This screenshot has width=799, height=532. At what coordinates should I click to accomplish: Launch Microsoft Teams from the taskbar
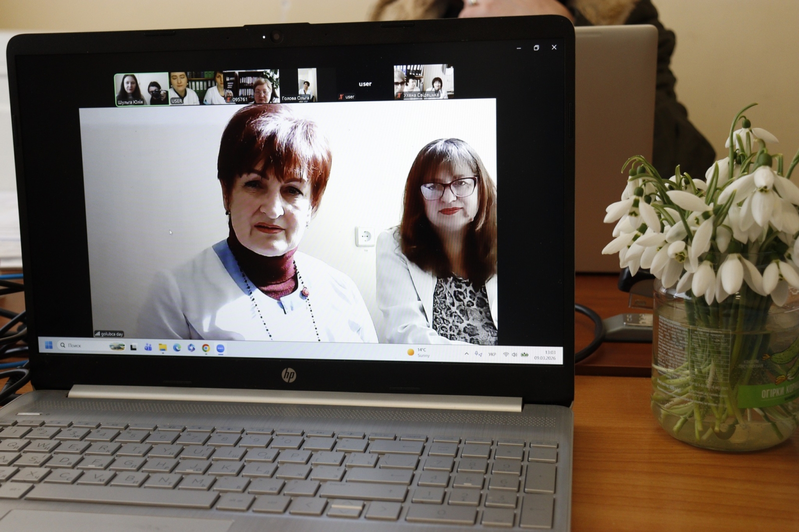(148, 347)
